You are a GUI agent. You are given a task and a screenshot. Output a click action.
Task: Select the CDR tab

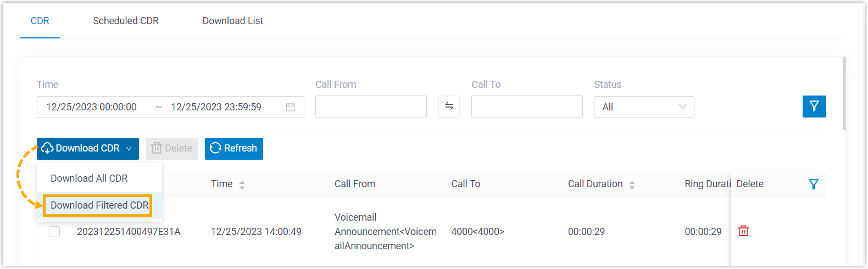click(40, 21)
